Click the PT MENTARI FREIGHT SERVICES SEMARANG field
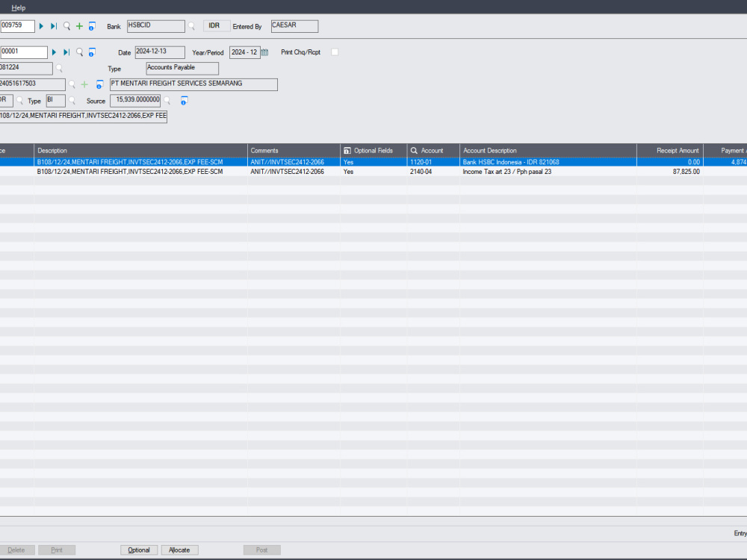 (193, 85)
